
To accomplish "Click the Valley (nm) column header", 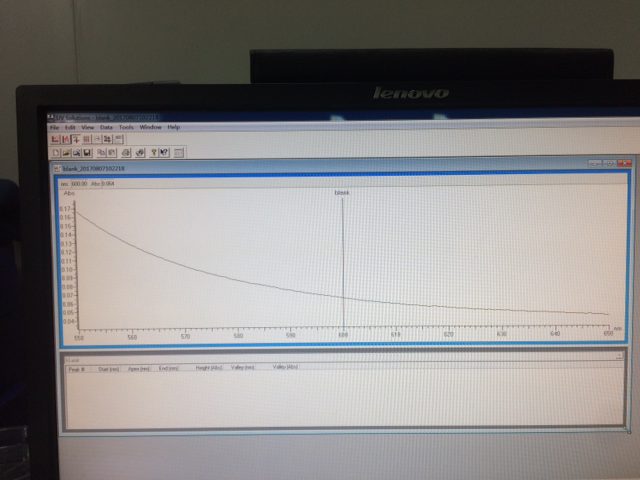I will click(242, 367).
